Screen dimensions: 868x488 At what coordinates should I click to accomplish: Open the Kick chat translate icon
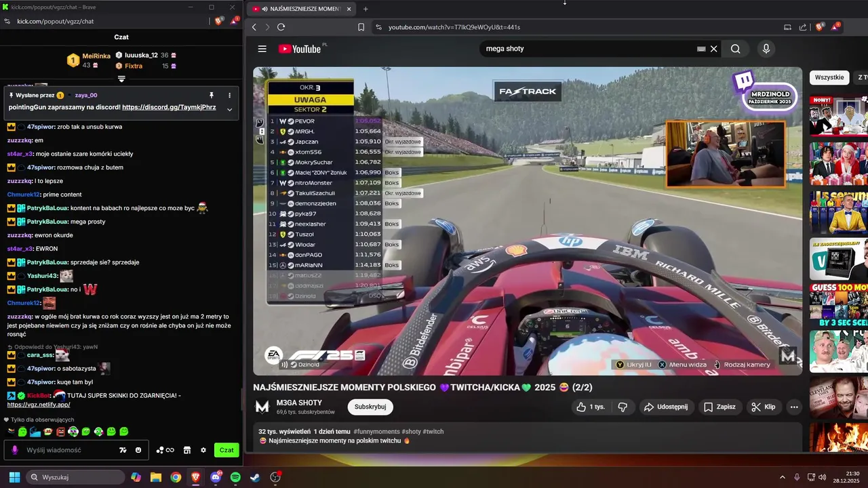coord(123,450)
